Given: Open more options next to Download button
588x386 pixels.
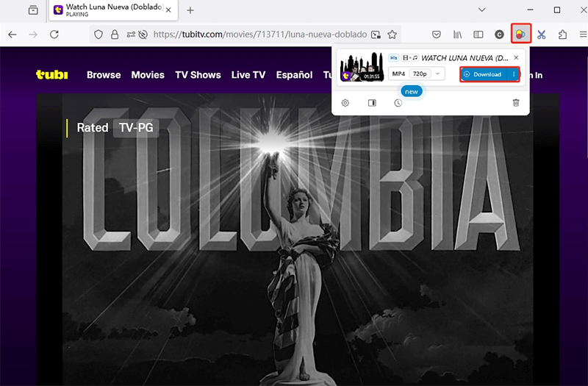Looking at the screenshot, I should 514,74.
